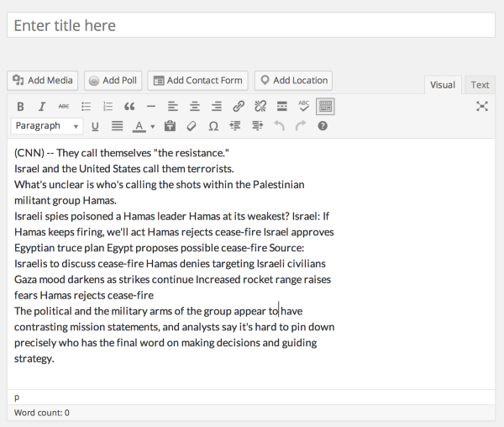Toggle the toolbar kitchen sink
Screen dimensions: 504x427
[x=325, y=107]
